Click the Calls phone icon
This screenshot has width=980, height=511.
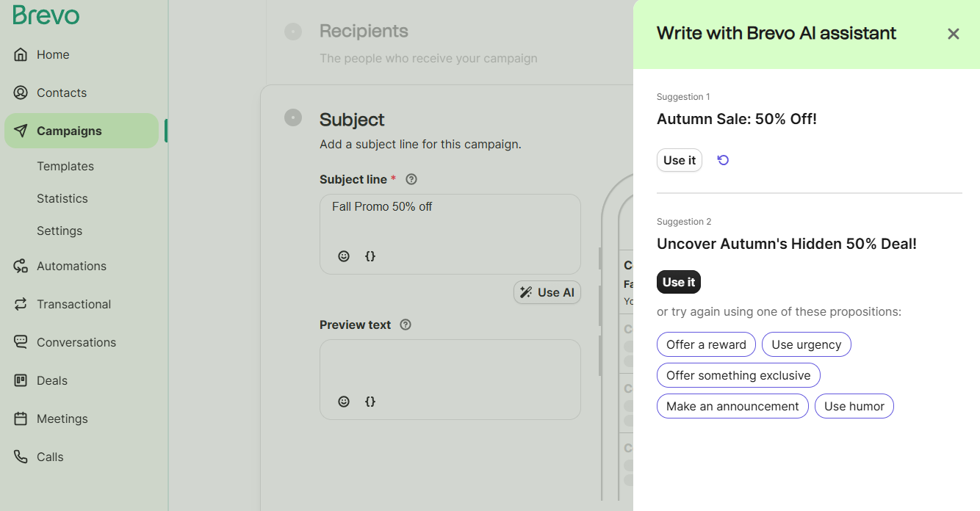[x=21, y=457]
